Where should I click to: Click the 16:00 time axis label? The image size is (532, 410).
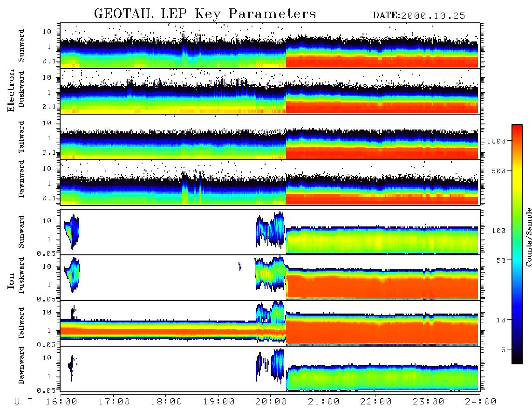click(61, 402)
